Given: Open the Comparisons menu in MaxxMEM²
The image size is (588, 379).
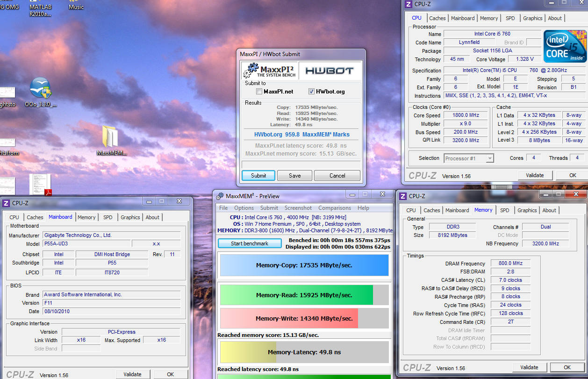Looking at the screenshot, I should pyautogui.click(x=335, y=208).
